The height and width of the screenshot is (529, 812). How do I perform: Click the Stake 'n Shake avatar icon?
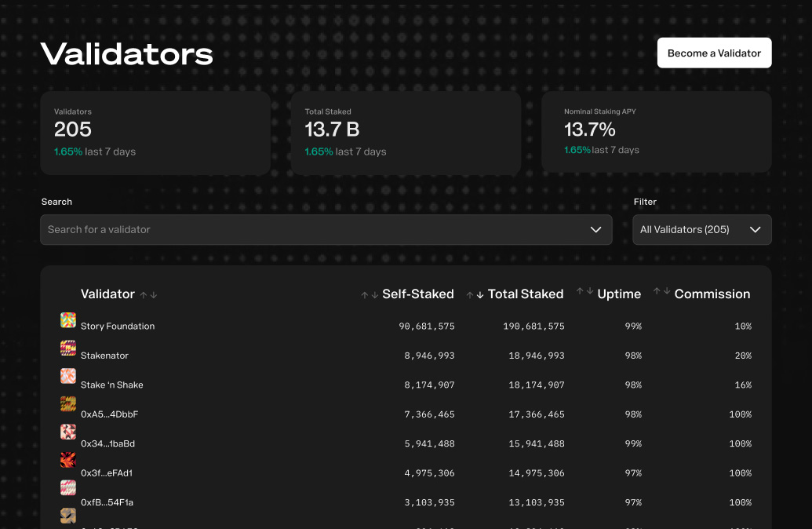click(x=68, y=376)
